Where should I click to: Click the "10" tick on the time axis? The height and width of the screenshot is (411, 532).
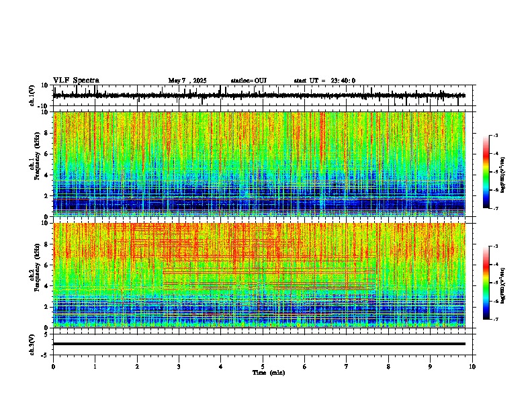[472, 367]
